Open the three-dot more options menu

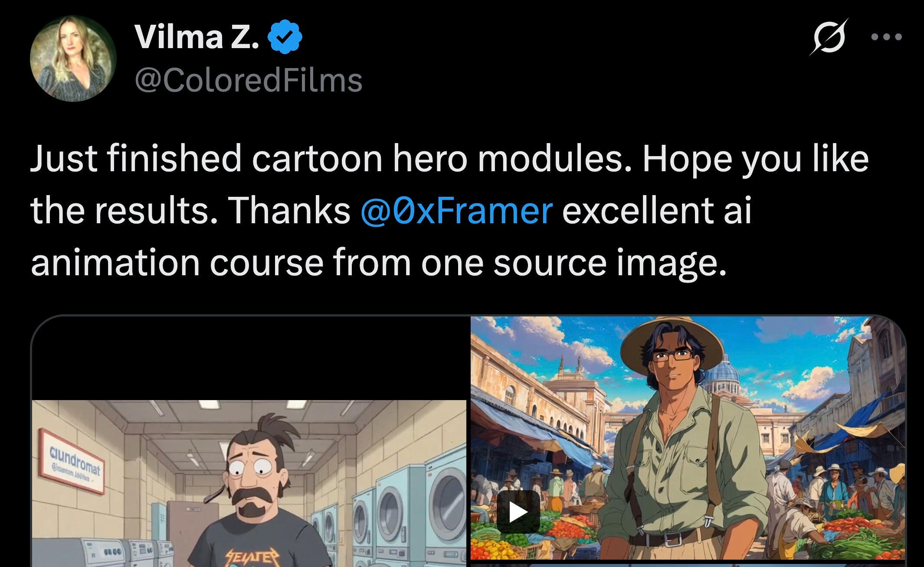tap(887, 37)
